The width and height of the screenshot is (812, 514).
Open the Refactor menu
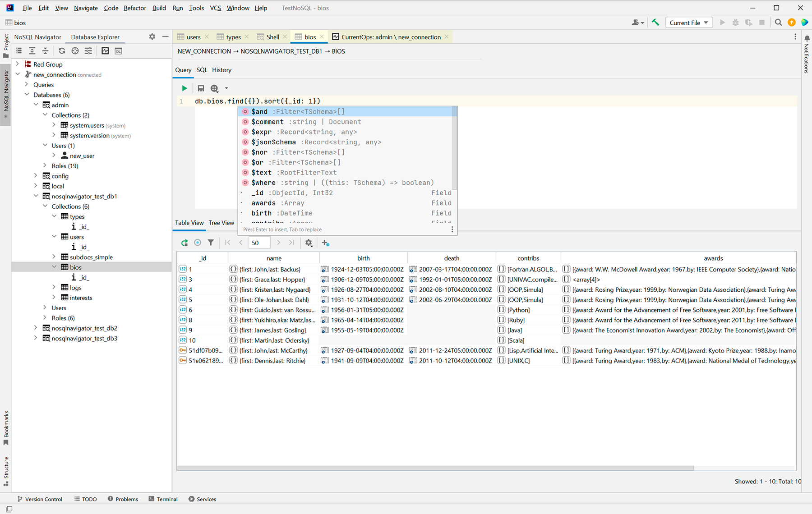[x=135, y=8]
